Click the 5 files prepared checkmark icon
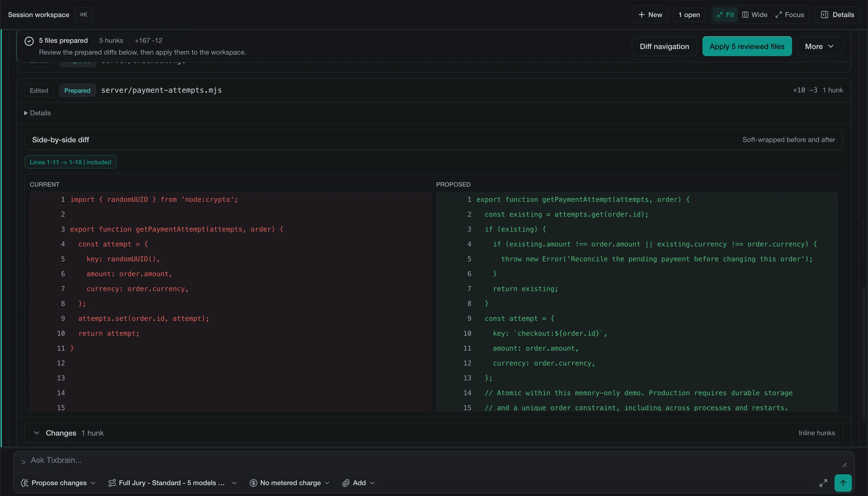The height and width of the screenshot is (496, 868). [29, 41]
